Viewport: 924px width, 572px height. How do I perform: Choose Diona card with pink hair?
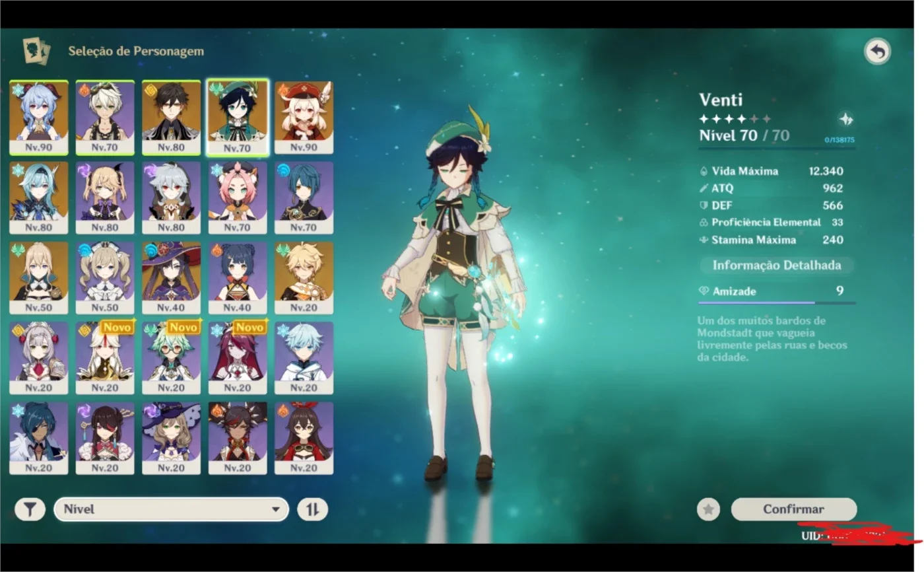click(238, 198)
